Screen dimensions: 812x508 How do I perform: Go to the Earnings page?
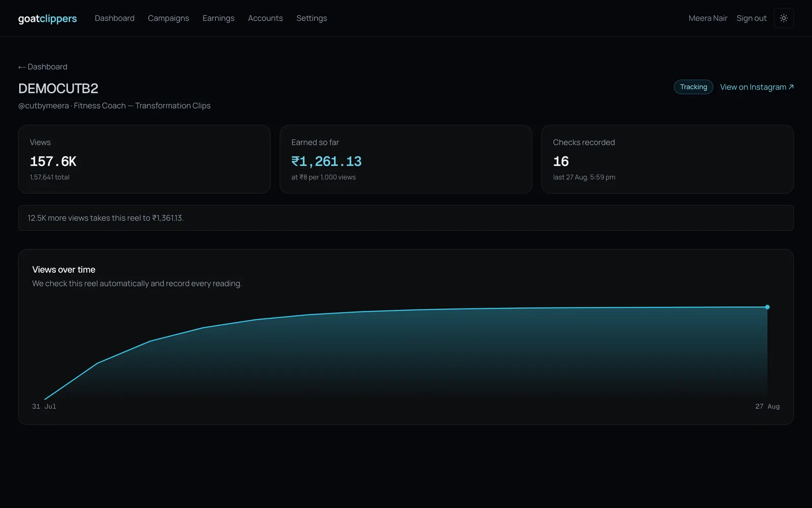pyautogui.click(x=218, y=18)
